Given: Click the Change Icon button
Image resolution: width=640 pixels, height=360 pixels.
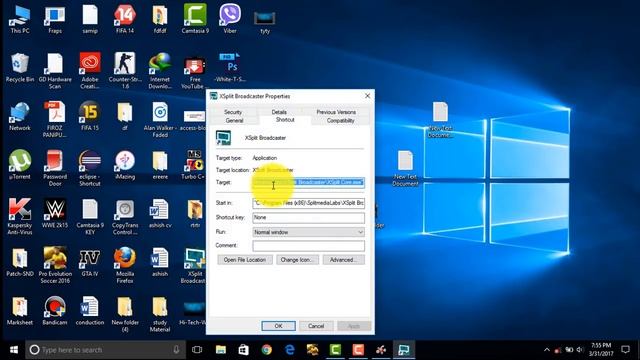Looking at the screenshot, I should (297, 260).
